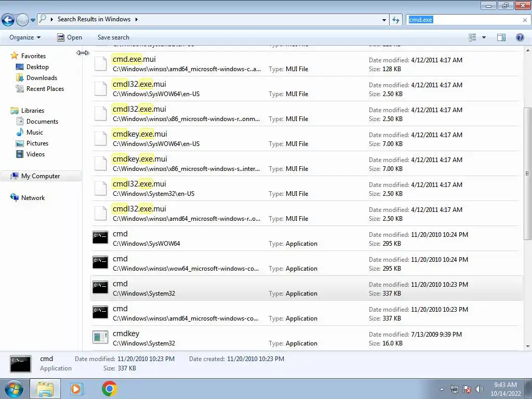This screenshot has height=399, width=532.
Task: Refresh the search results
Action: point(396,20)
